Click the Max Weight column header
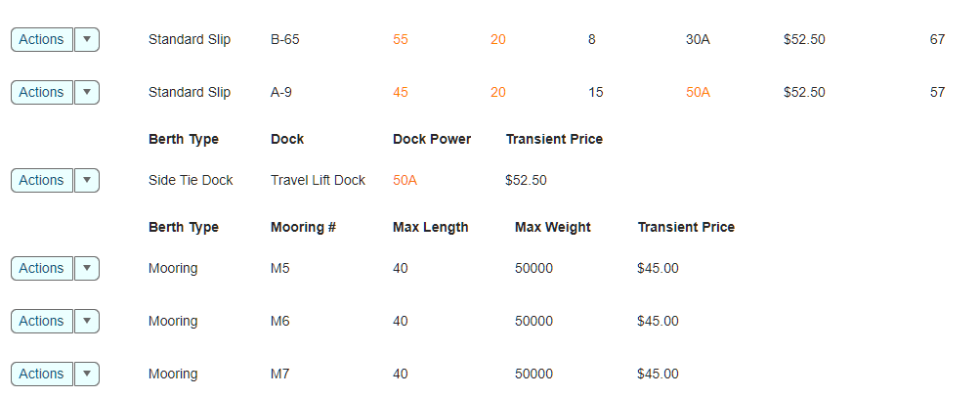Image resolution: width=980 pixels, height=397 pixels. pos(552,227)
